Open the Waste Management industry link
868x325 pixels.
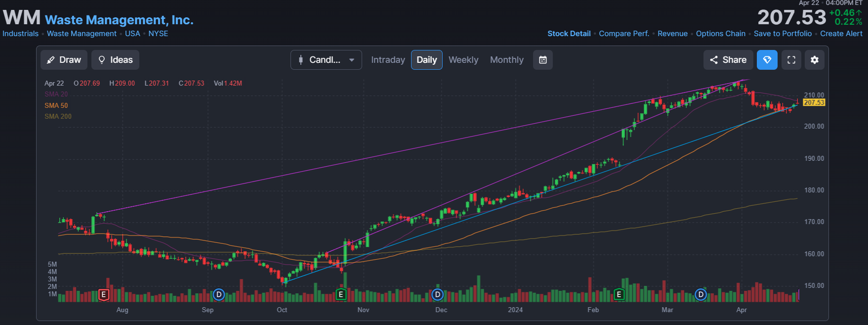tap(82, 34)
